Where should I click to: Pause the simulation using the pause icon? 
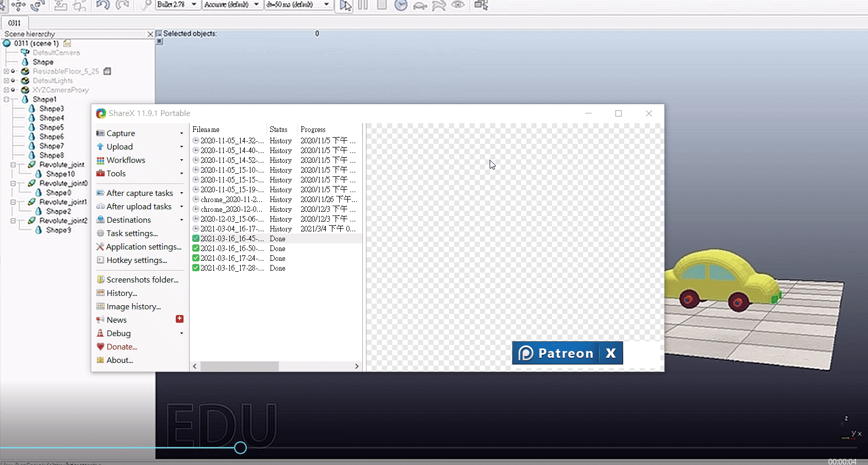tap(363, 5)
